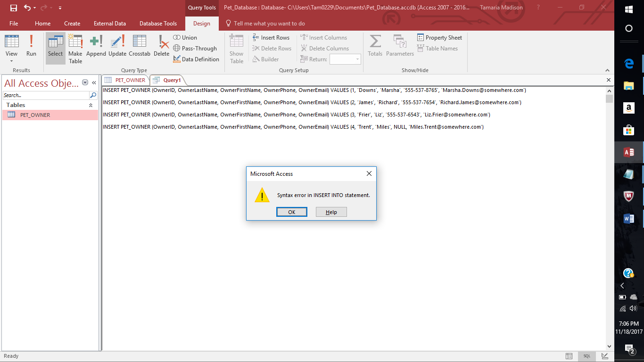The image size is (644, 362).
Task: Click the Run query icon
Action: [x=31, y=46]
